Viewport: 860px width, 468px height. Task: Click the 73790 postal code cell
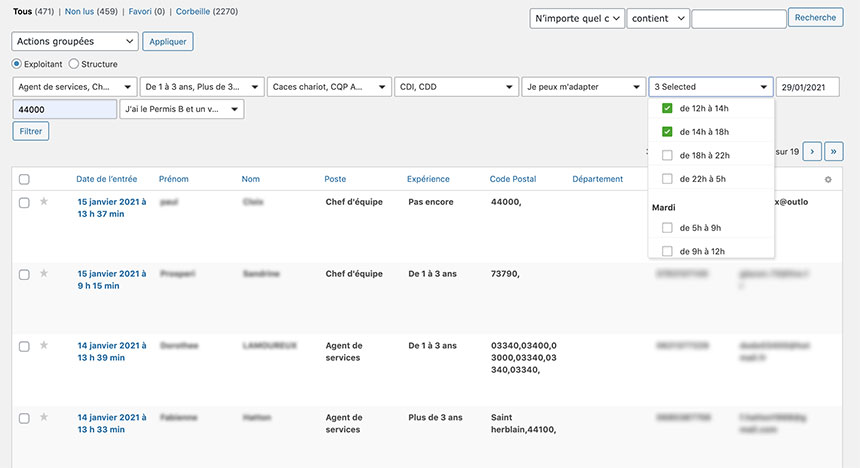coord(505,274)
